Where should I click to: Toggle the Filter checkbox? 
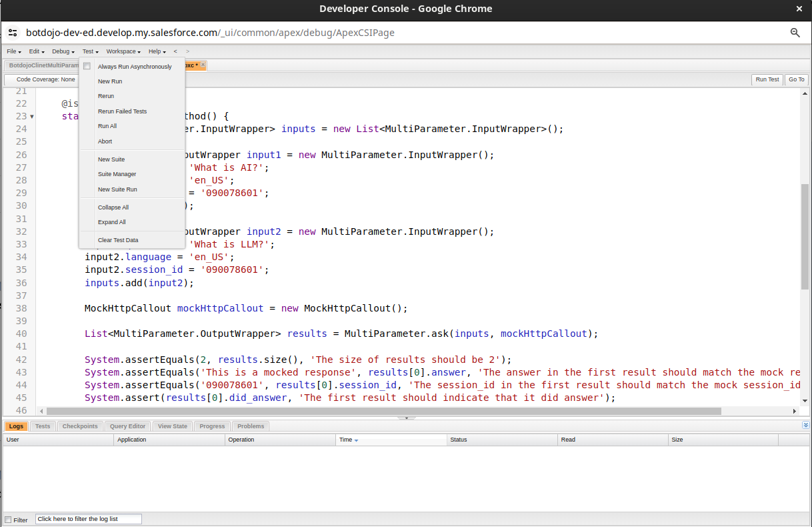8,520
